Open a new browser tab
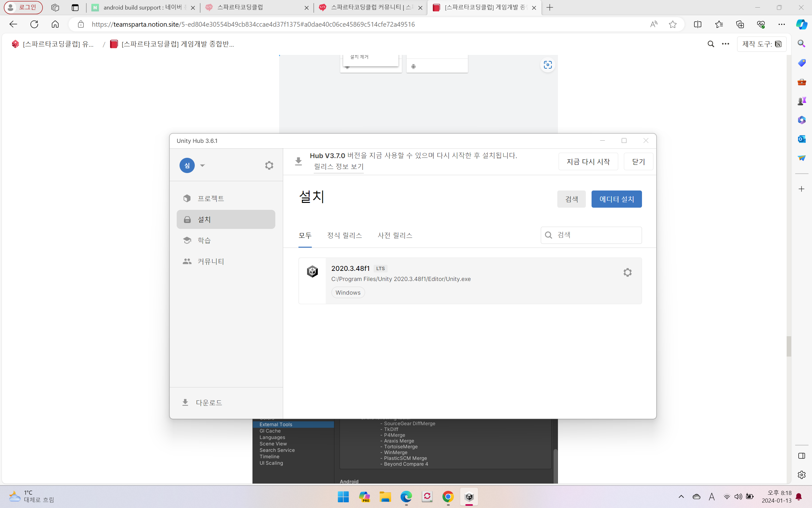 [550, 8]
